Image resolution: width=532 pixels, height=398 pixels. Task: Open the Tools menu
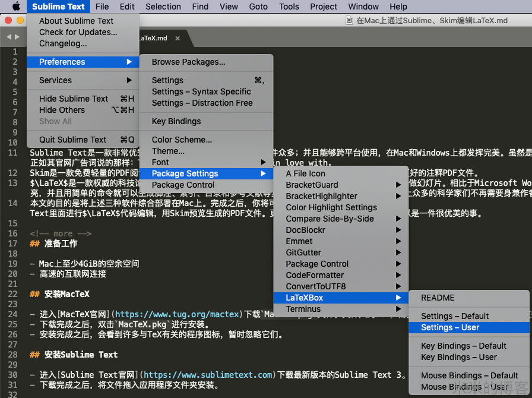pyautogui.click(x=289, y=7)
